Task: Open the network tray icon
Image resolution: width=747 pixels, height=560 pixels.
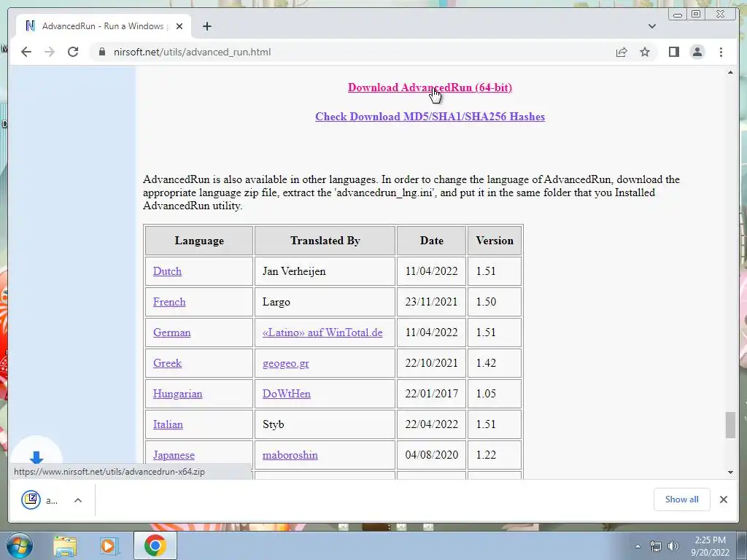Action: (656, 546)
